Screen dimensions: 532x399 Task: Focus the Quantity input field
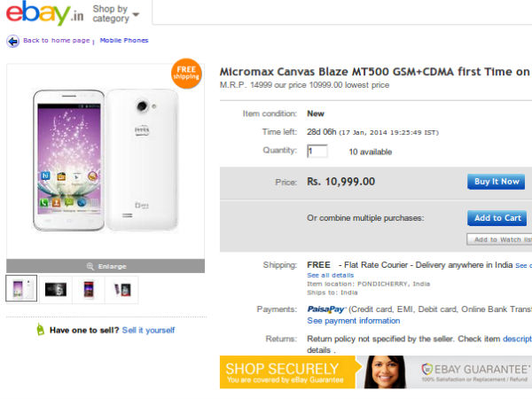317,152
